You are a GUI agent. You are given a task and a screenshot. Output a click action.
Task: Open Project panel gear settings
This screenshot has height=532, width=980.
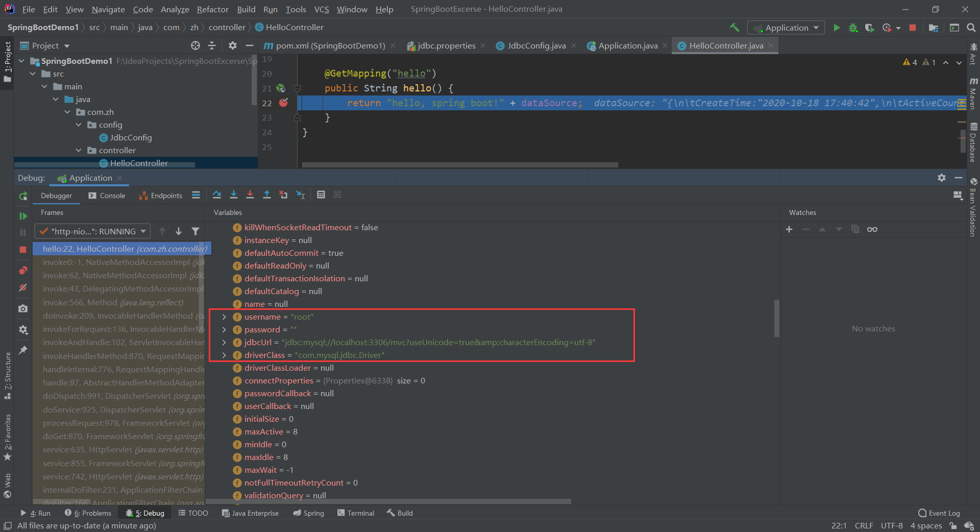[x=232, y=45]
